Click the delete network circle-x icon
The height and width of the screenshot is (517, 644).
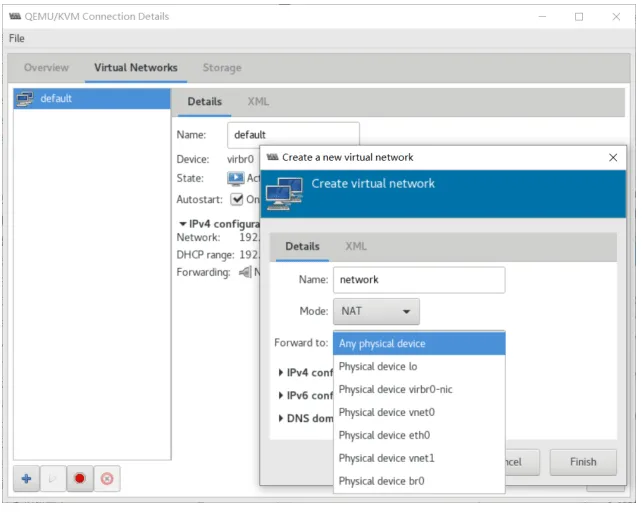tap(107, 478)
